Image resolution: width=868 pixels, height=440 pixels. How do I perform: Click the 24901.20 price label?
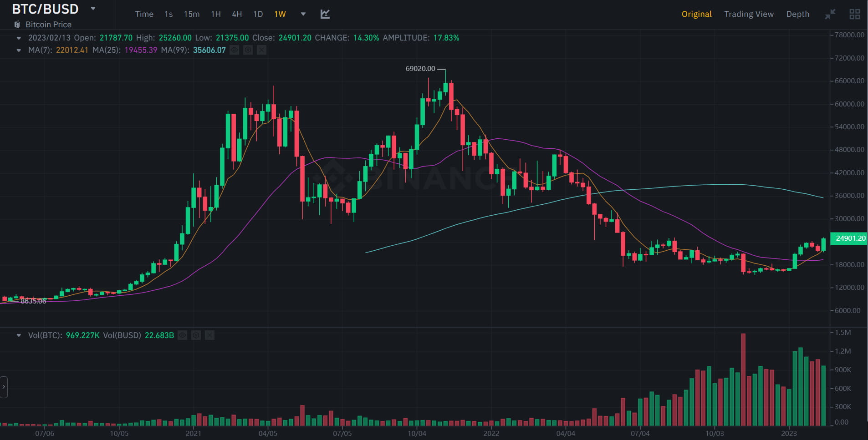coord(849,238)
